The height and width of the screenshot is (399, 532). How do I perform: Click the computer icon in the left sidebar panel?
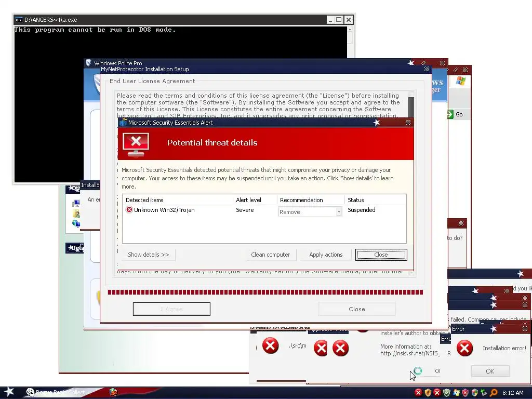(x=76, y=203)
